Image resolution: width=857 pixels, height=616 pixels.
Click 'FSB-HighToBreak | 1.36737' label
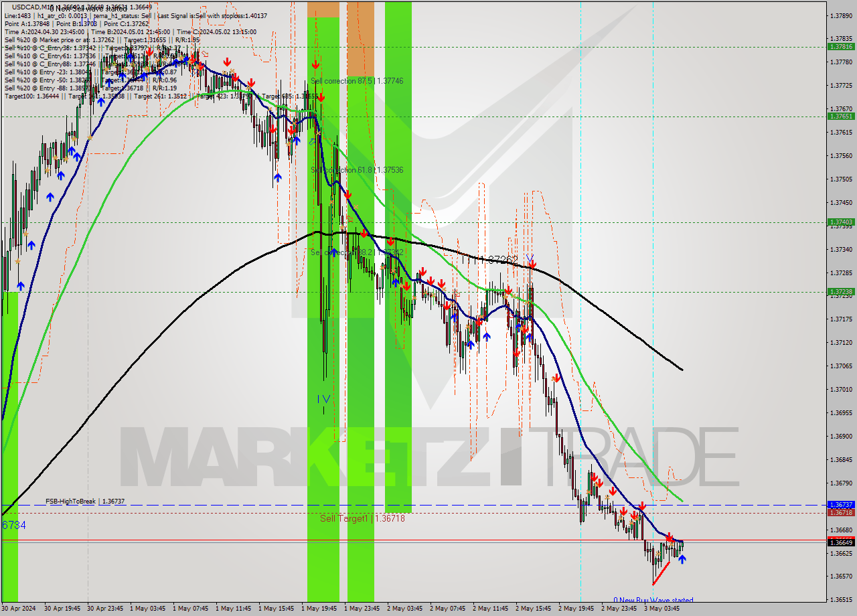(85, 502)
